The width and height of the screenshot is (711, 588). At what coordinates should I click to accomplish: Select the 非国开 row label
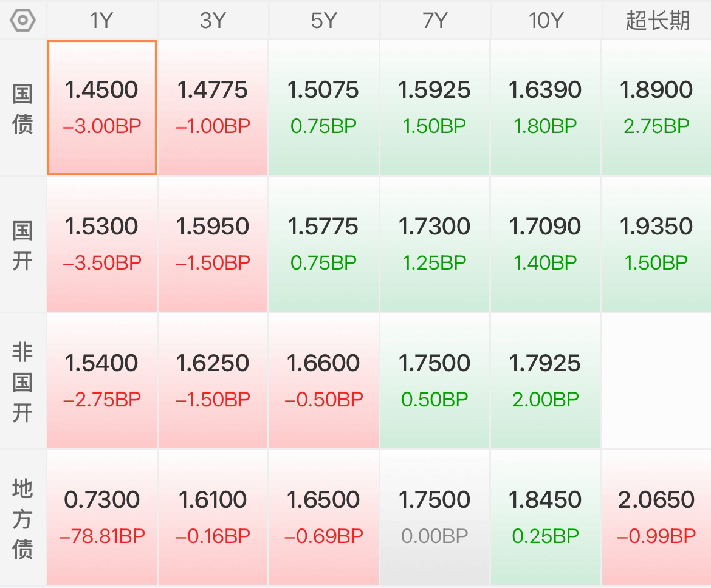click(x=22, y=382)
